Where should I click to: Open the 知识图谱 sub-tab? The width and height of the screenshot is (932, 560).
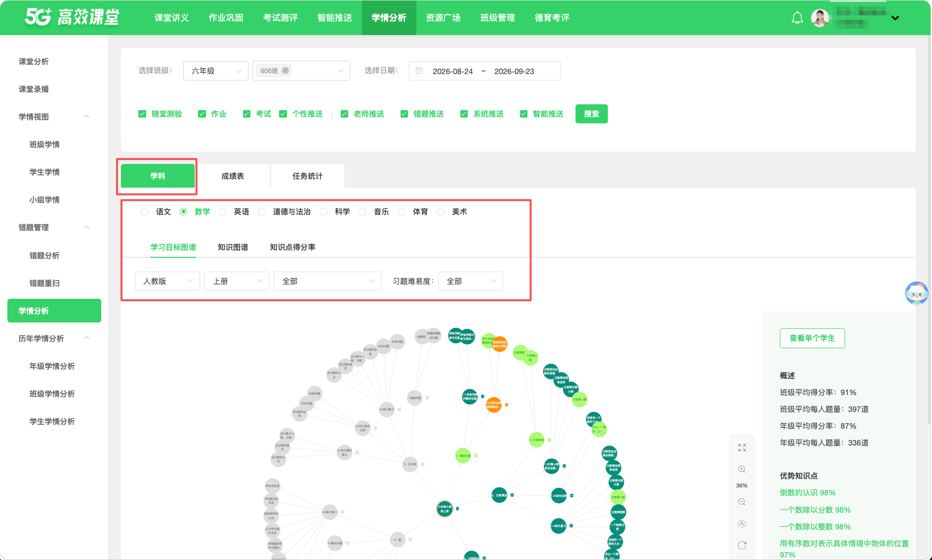[x=233, y=247]
